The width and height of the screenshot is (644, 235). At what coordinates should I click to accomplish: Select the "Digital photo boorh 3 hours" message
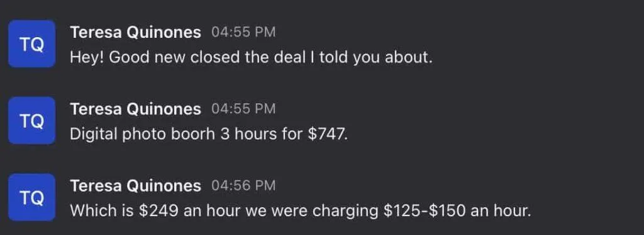click(209, 134)
